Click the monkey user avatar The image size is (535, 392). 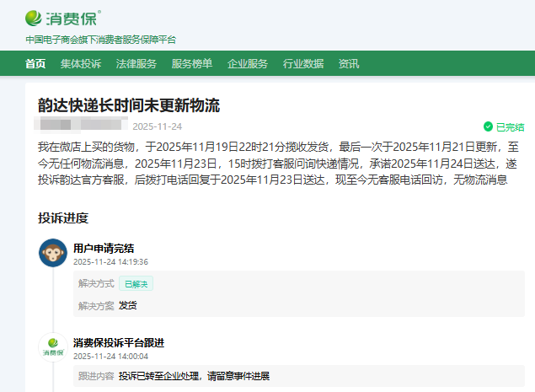[x=53, y=253]
